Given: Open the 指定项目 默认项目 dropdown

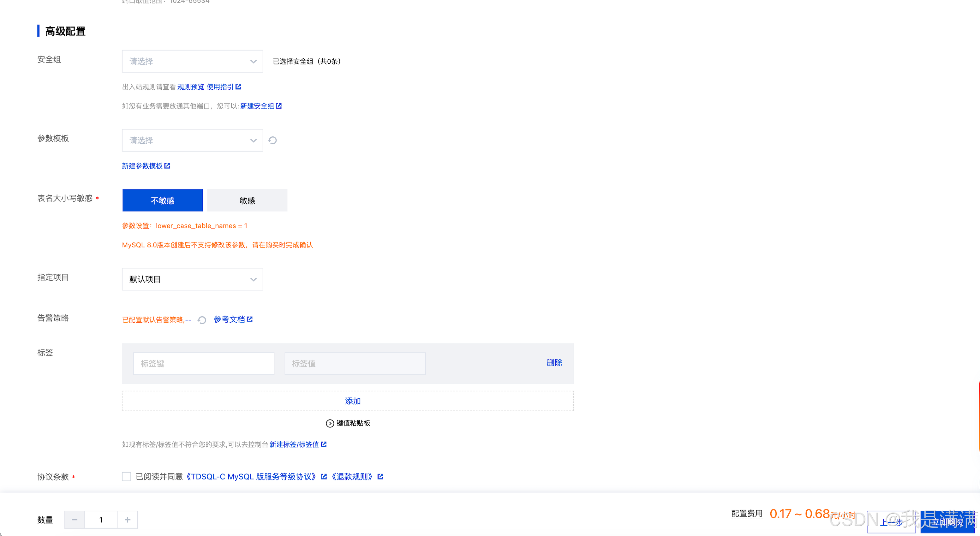Looking at the screenshot, I should pos(192,279).
